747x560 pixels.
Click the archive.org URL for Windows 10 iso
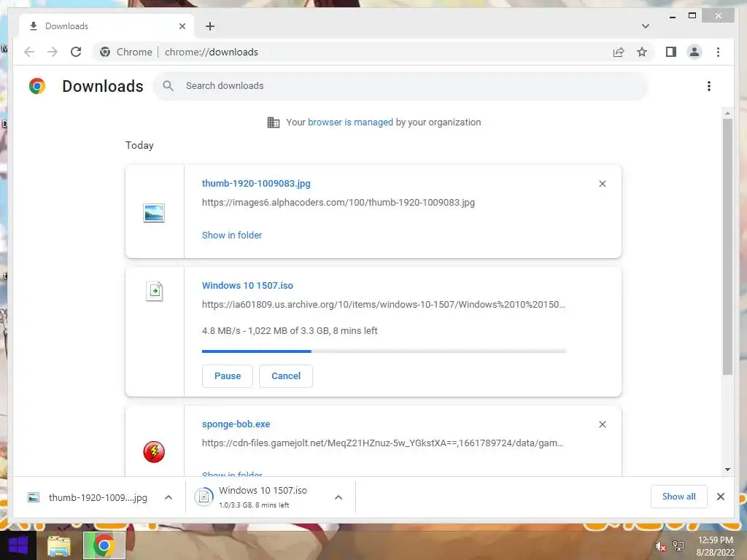click(x=384, y=304)
